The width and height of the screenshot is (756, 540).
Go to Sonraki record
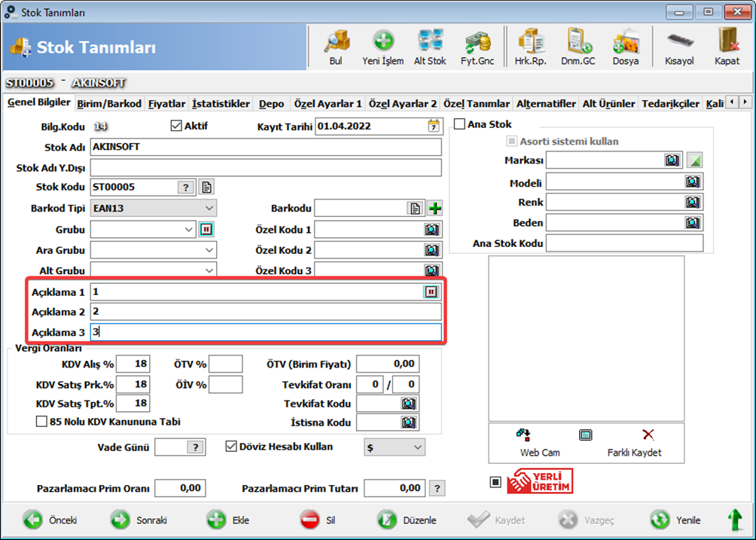139,520
